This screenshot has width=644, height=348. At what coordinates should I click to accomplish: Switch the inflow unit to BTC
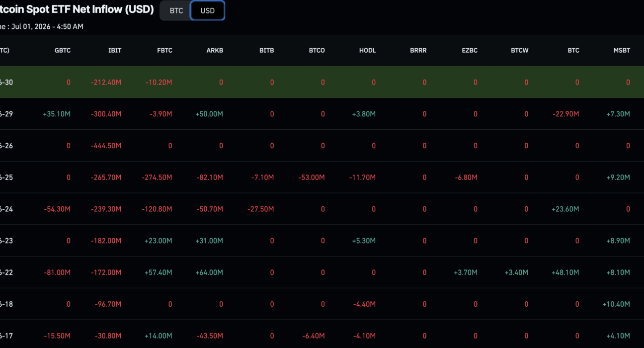tap(176, 10)
